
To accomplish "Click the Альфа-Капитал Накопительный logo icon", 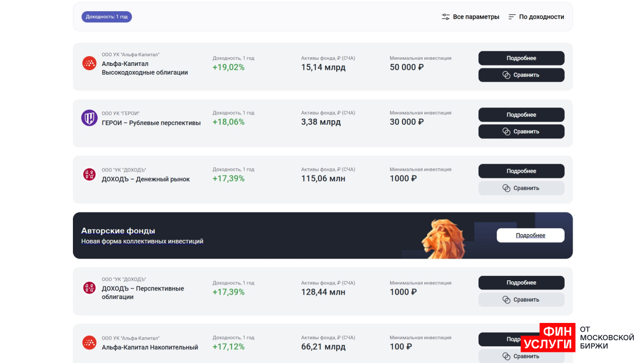I will pos(90,343).
